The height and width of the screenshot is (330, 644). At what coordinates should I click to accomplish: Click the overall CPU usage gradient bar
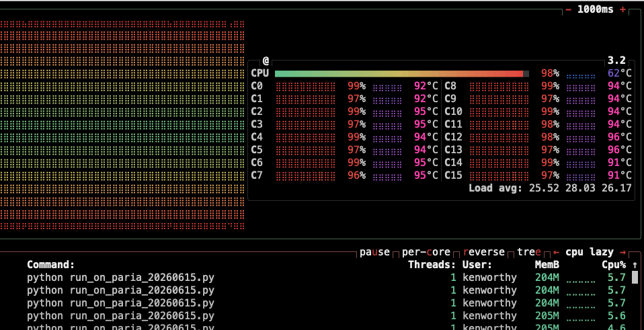[402, 74]
